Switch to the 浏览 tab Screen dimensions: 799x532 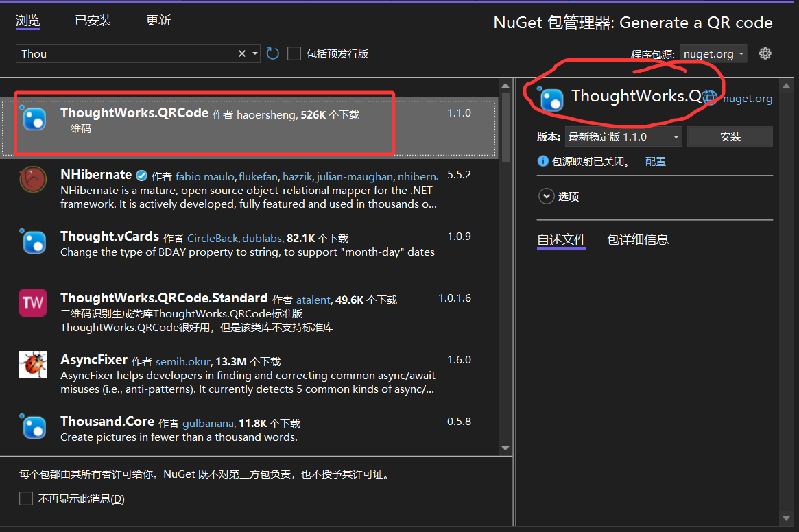click(28, 21)
